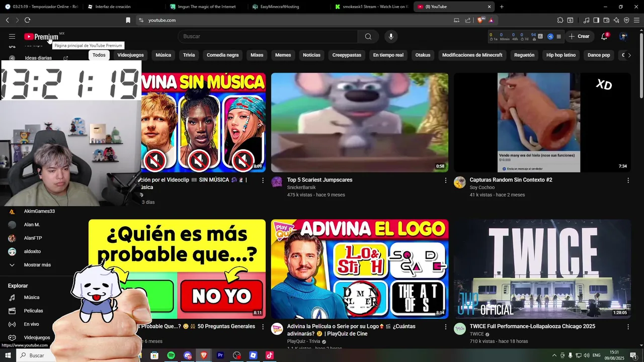Open options for Capturas Random Sin Contexto video
This screenshot has height=362, width=644.
pos(628,180)
